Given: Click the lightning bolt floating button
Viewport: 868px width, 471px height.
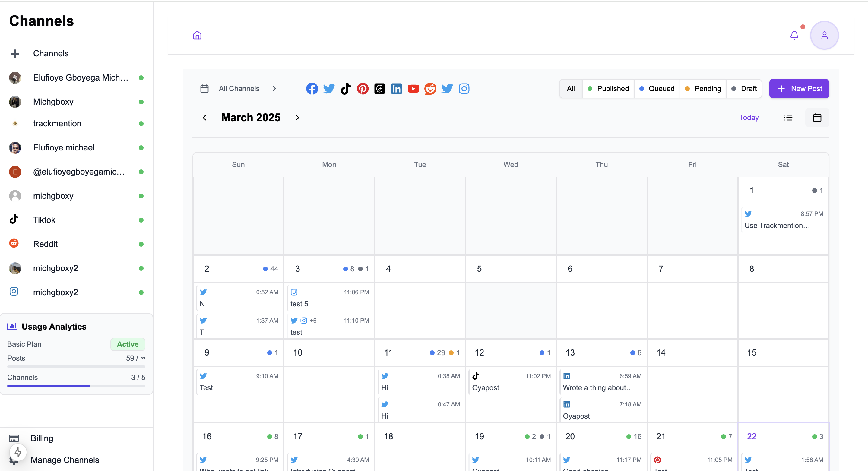Looking at the screenshot, I should pos(18,452).
